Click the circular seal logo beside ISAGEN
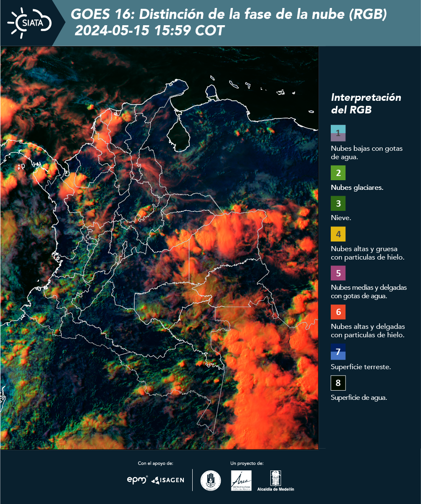The height and width of the screenshot is (504, 421). (x=211, y=480)
